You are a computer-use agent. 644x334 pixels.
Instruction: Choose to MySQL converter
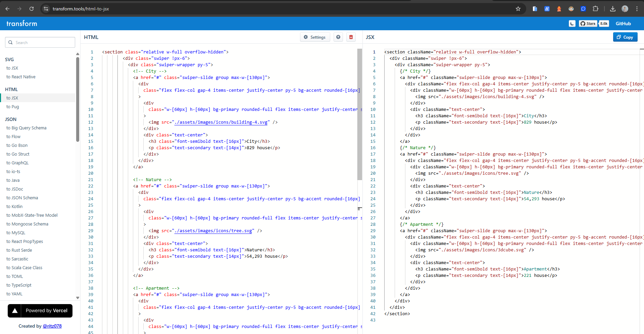16,233
